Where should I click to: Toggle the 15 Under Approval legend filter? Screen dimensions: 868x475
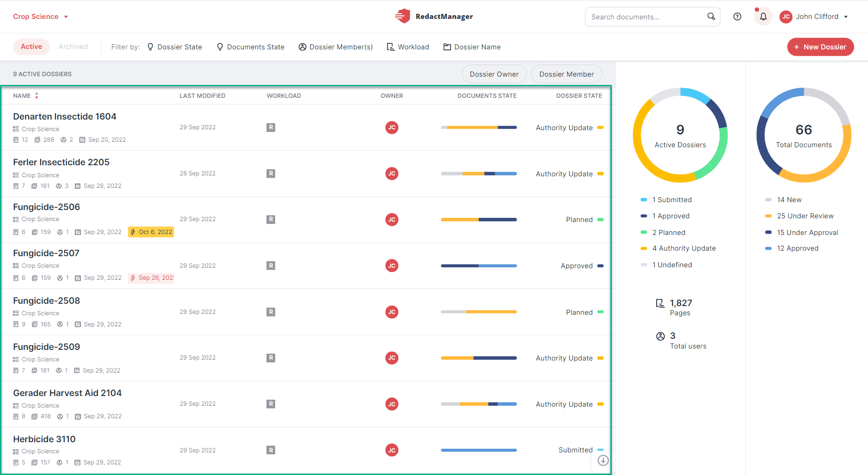(x=802, y=233)
